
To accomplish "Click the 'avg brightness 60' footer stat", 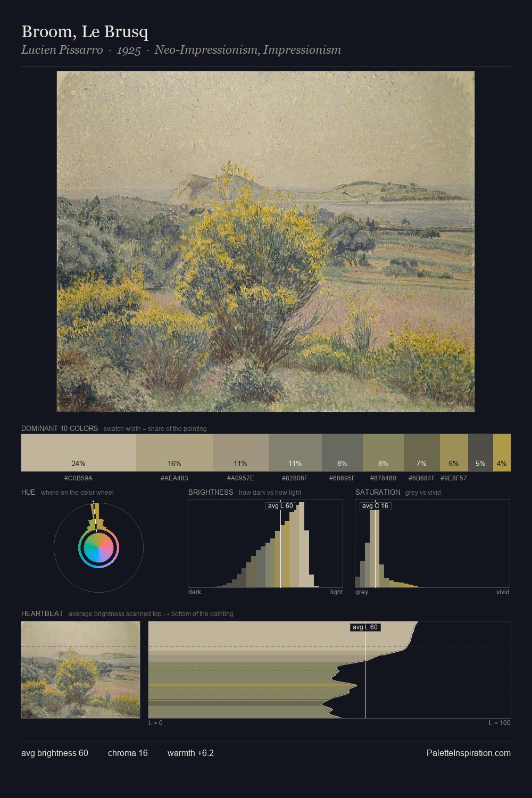I will (x=55, y=753).
